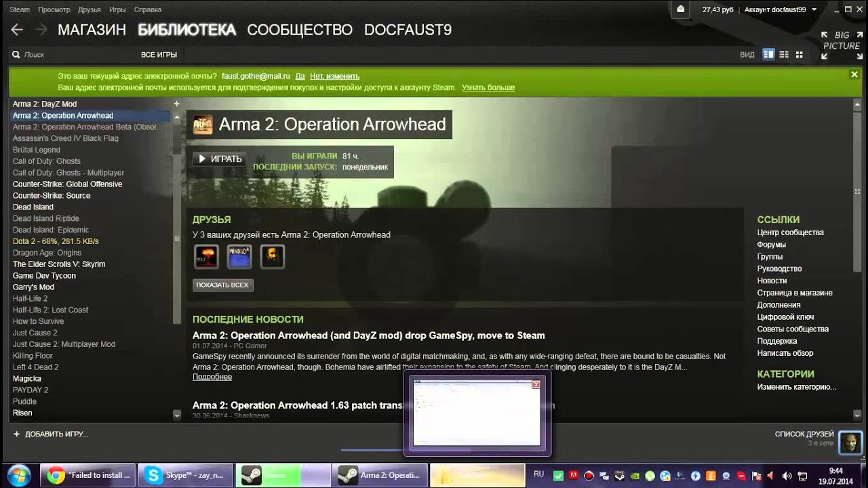
Task: Open the Steam inbox envelope icon
Action: pyautogui.click(x=681, y=9)
